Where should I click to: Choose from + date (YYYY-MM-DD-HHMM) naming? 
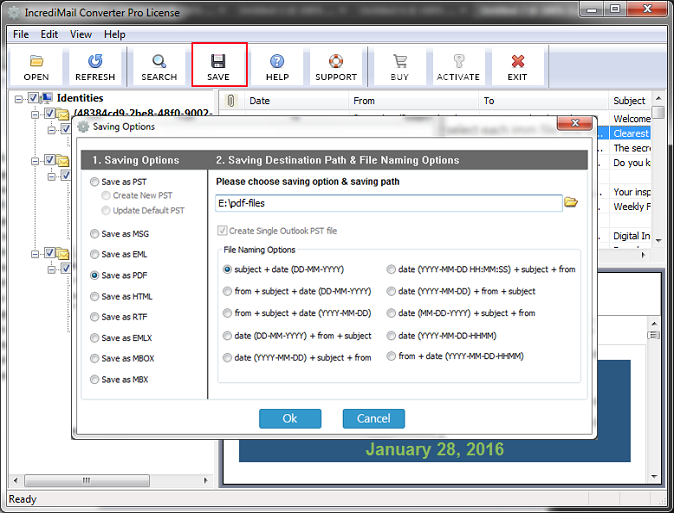[391, 356]
